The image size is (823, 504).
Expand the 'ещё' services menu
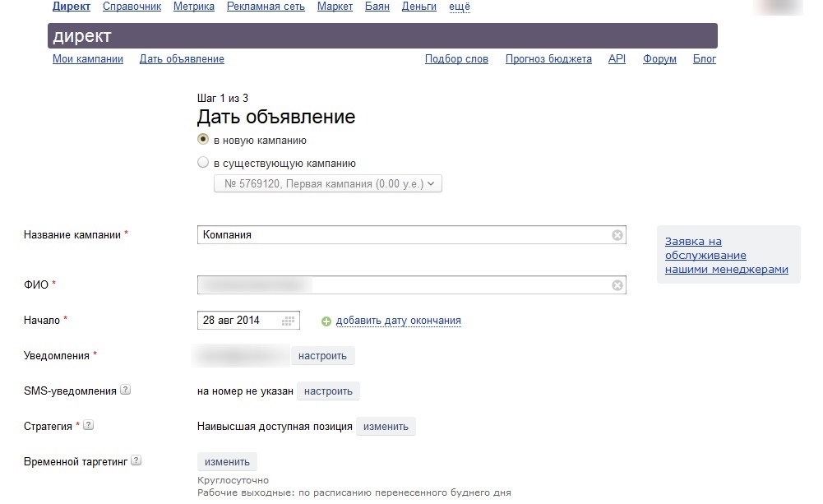coord(460,7)
